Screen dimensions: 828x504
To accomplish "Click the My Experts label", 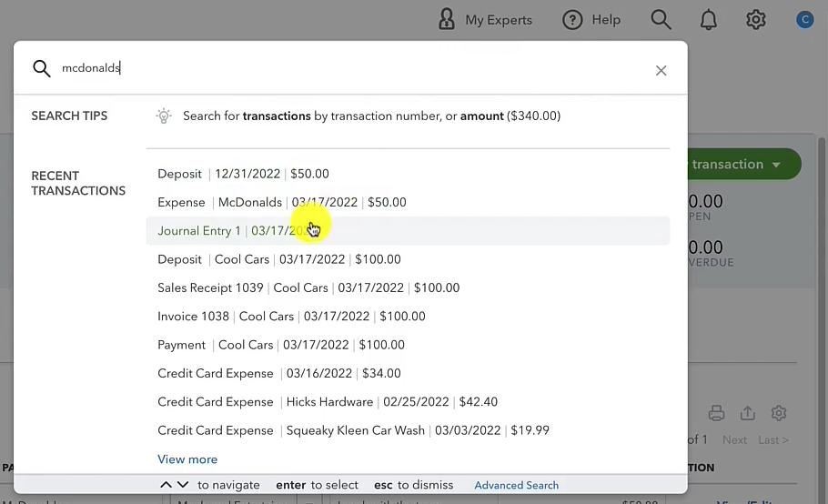I will pos(499,20).
